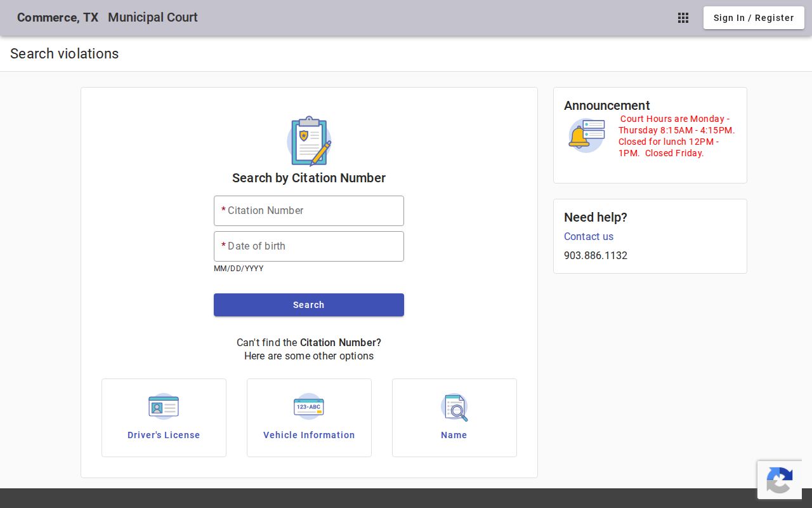Select the Name search option
The height and width of the screenshot is (508, 812).
point(454,418)
